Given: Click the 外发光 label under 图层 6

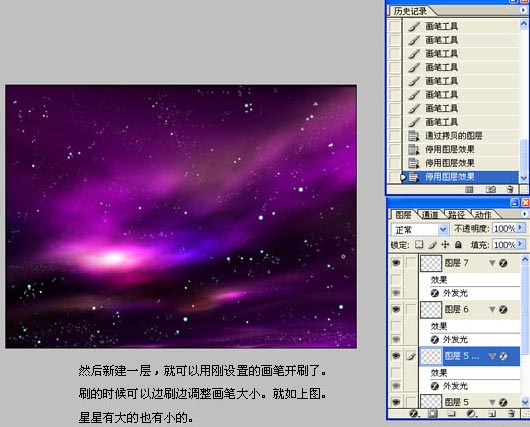Looking at the screenshot, I should click(455, 339).
